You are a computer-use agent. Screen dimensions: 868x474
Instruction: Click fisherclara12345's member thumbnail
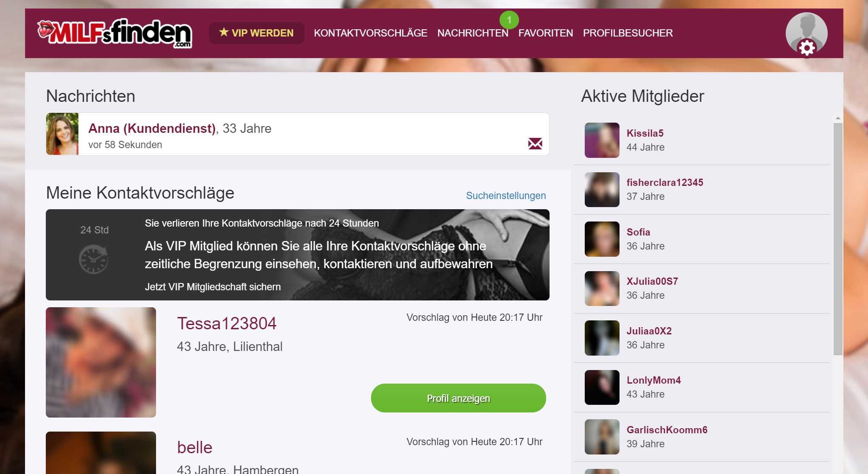click(x=602, y=190)
